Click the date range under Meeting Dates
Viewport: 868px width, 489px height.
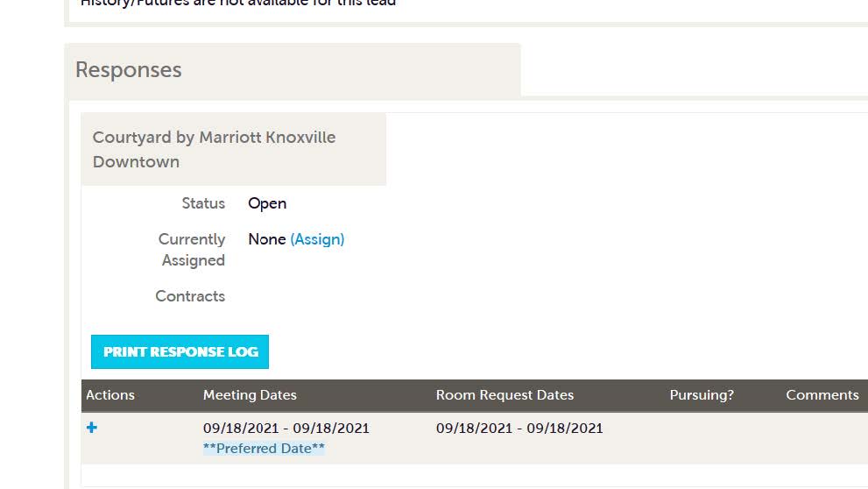pyautogui.click(x=286, y=428)
